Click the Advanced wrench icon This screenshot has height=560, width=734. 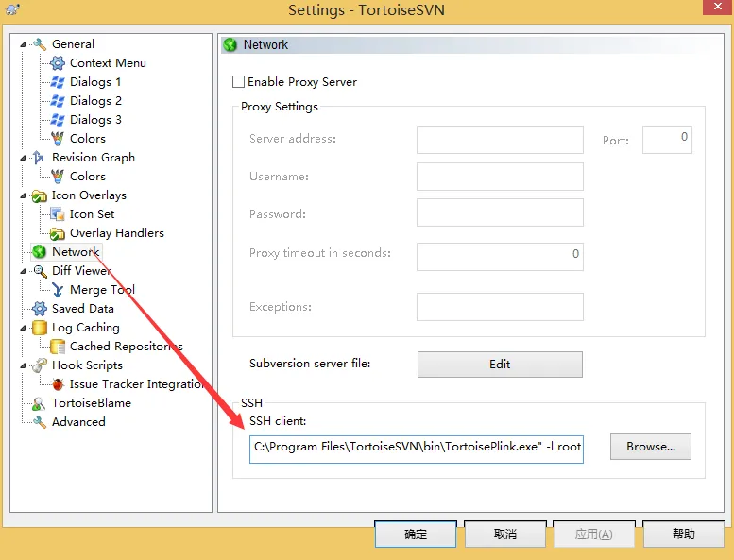[40, 422]
